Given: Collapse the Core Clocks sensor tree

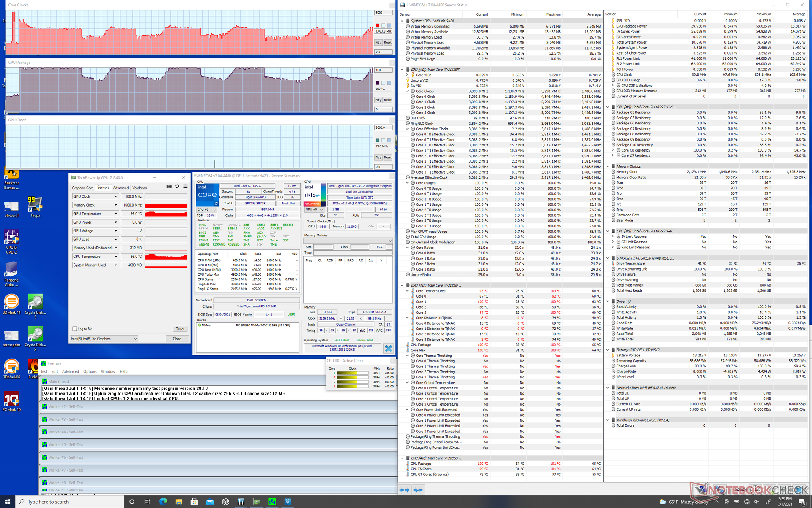Looking at the screenshot, I should 407,91.
